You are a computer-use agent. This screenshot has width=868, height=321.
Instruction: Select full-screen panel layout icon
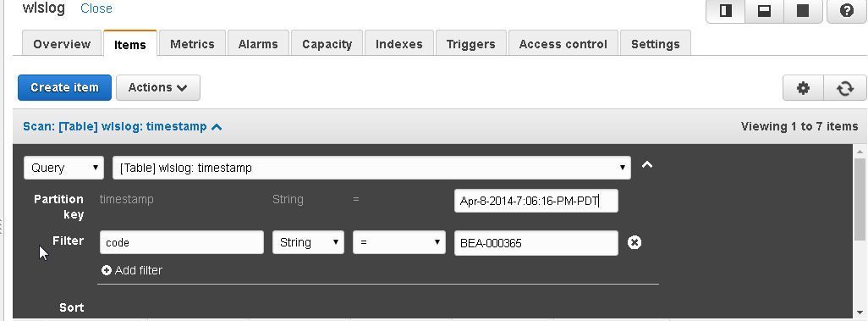click(x=802, y=10)
